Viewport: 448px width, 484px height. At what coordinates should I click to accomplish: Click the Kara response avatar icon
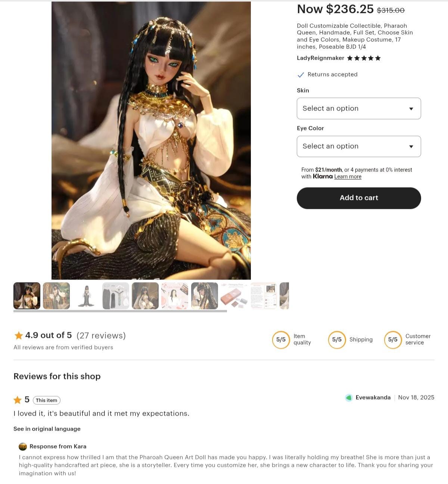click(x=23, y=446)
